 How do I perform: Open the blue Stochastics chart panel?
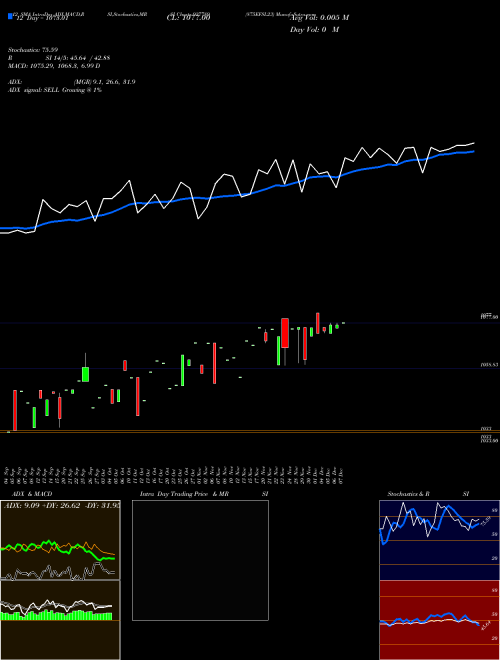(439, 540)
